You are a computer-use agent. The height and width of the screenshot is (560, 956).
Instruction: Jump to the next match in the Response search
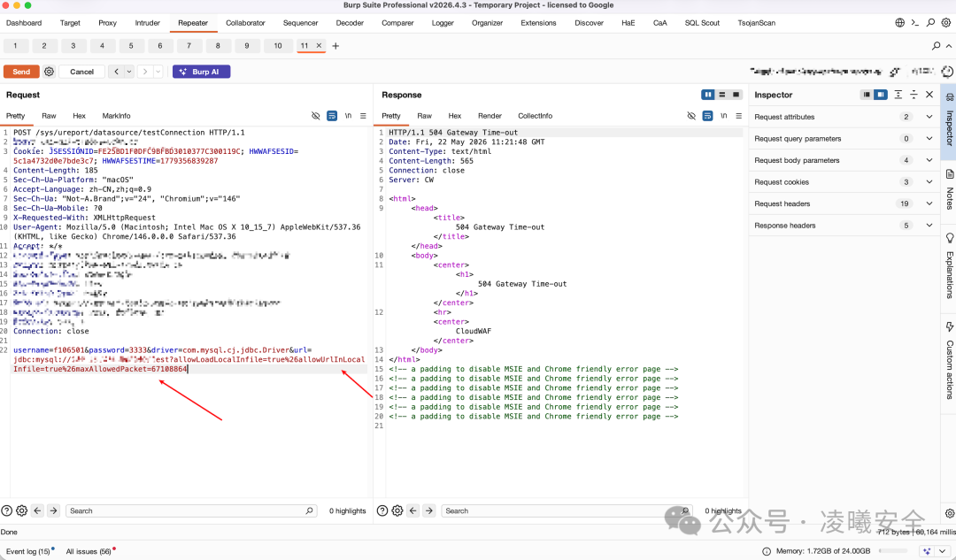429,510
